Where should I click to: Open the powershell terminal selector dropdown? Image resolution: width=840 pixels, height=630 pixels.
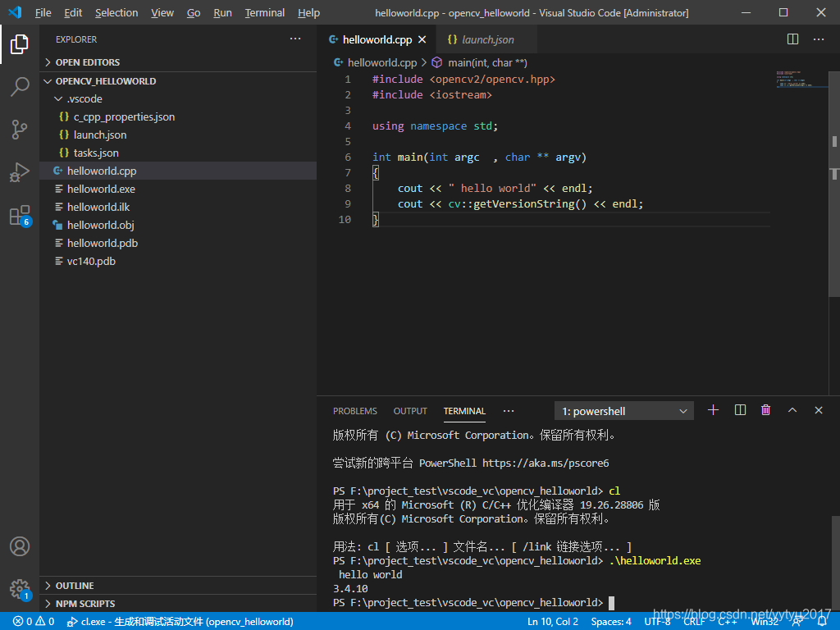(x=624, y=411)
